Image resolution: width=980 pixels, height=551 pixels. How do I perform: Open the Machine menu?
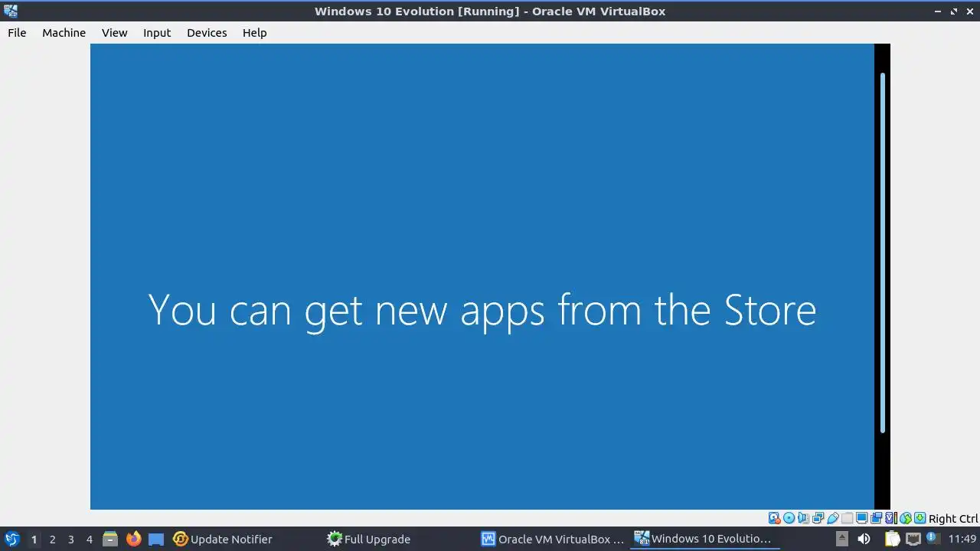pos(64,33)
